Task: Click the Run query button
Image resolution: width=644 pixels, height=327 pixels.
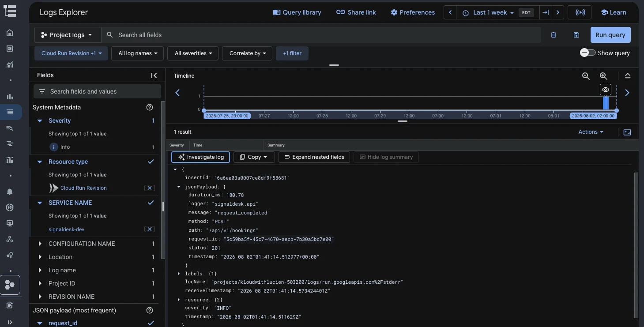Action: pyautogui.click(x=610, y=35)
